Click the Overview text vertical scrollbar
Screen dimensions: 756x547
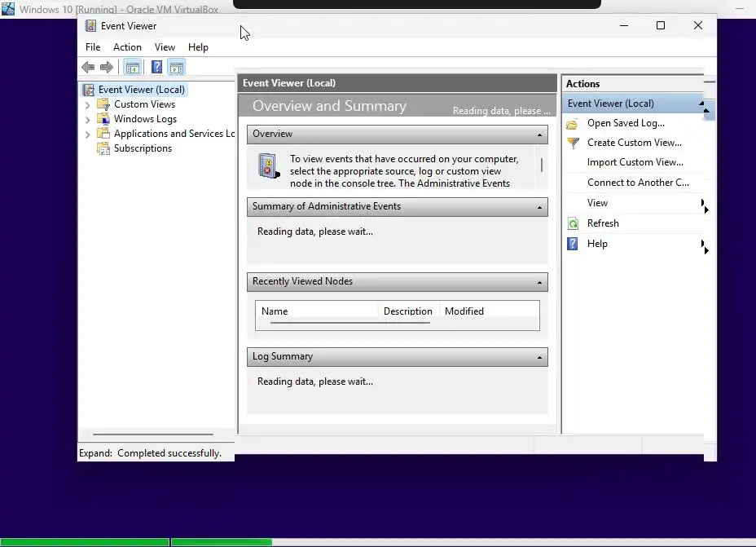coord(542,165)
